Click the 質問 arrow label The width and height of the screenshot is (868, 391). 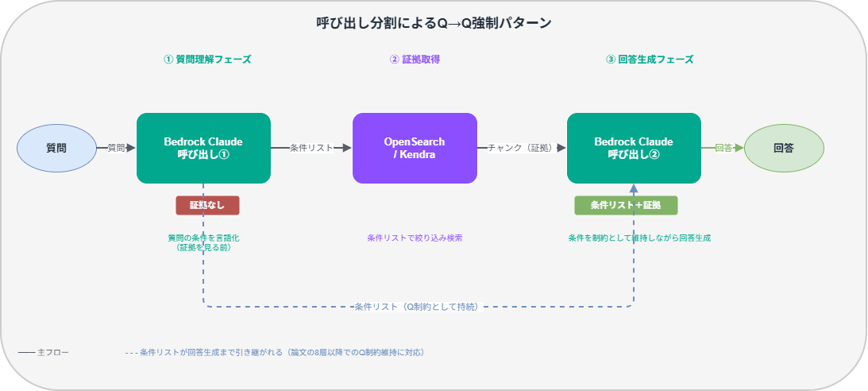point(116,148)
